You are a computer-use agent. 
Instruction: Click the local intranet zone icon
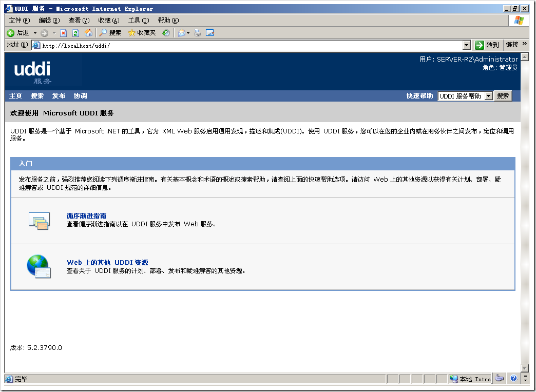click(x=454, y=379)
